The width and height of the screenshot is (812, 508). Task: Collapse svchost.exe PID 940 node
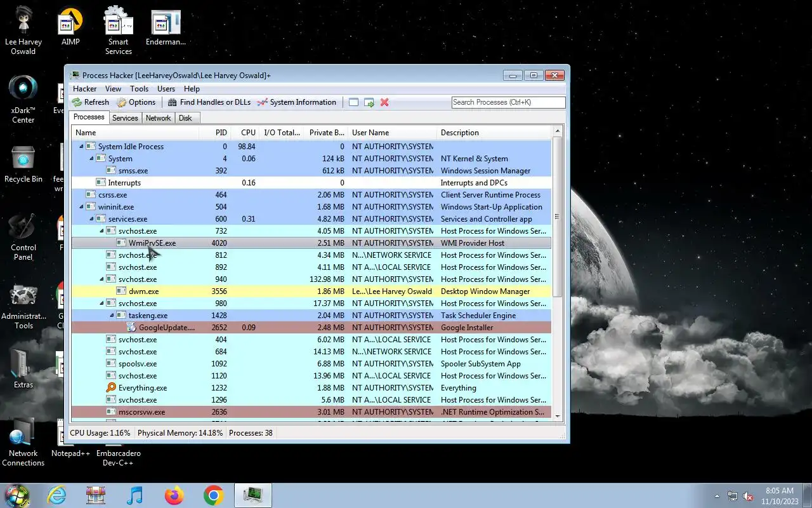coord(101,279)
